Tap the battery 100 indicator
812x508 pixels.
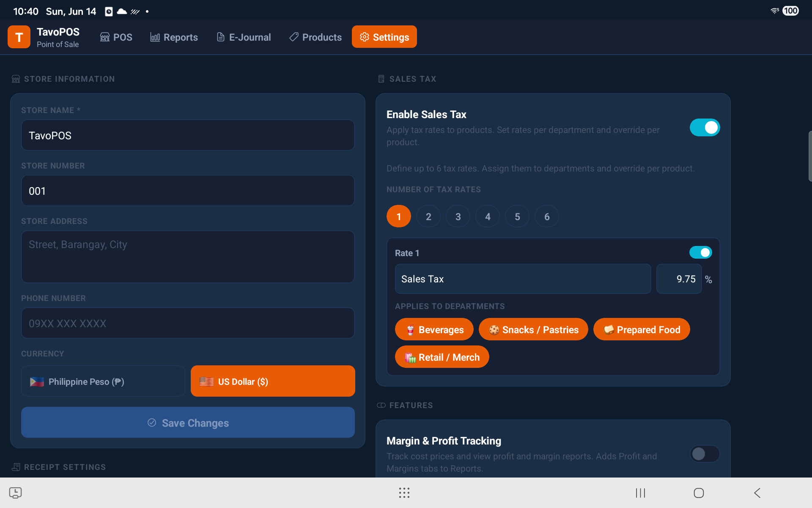[x=790, y=11]
